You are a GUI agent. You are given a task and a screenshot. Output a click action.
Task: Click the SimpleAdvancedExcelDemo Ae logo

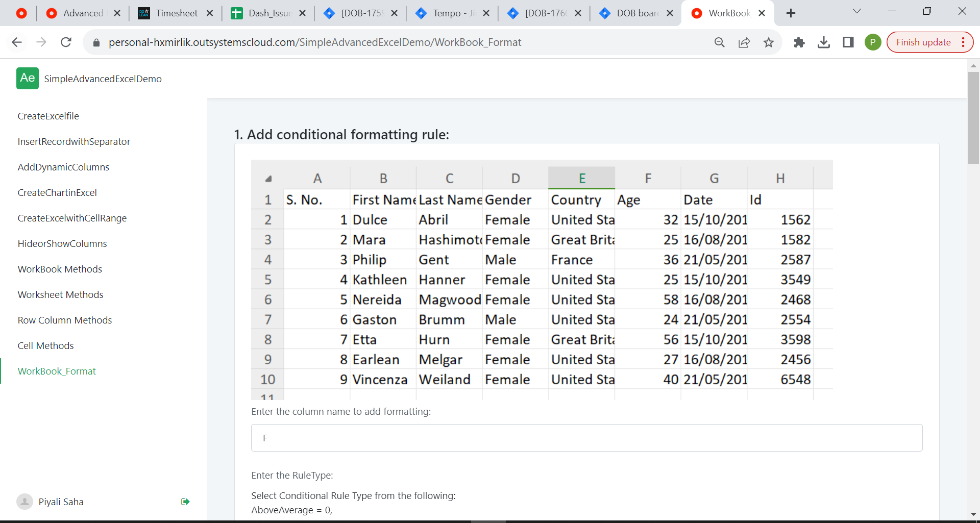(x=27, y=78)
